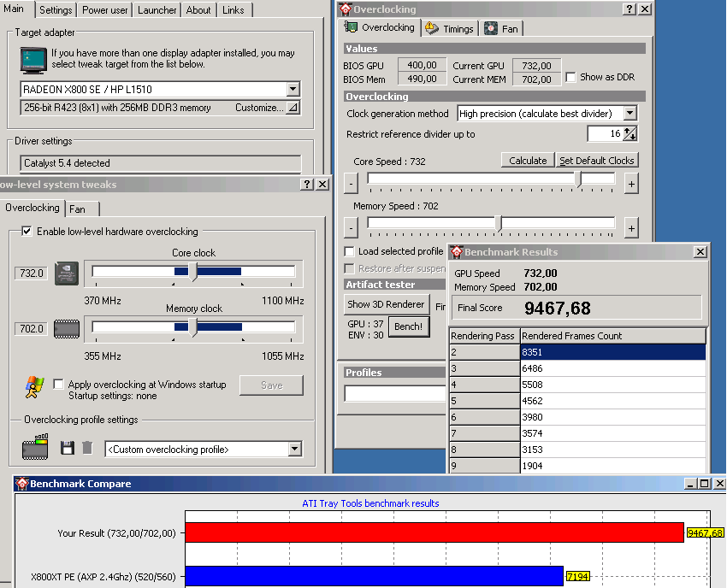
Task: Click the Rendered Frames Count column header
Action: point(613,336)
